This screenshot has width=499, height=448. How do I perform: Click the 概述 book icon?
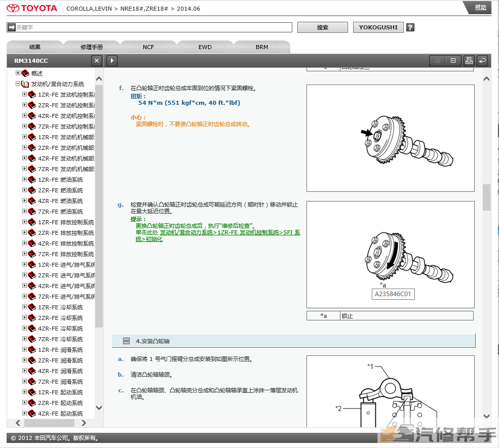tap(25, 73)
